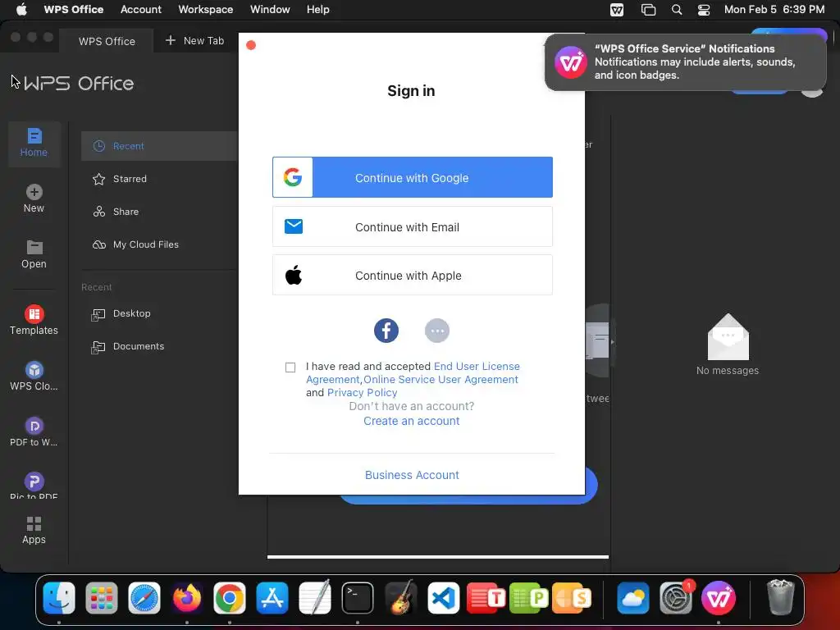This screenshot has width=840, height=630.
Task: Click the Open folder icon in sidebar
Action: point(34,247)
